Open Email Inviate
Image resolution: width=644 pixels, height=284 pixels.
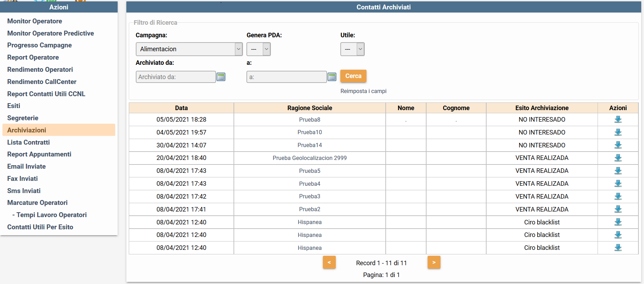pyautogui.click(x=27, y=167)
